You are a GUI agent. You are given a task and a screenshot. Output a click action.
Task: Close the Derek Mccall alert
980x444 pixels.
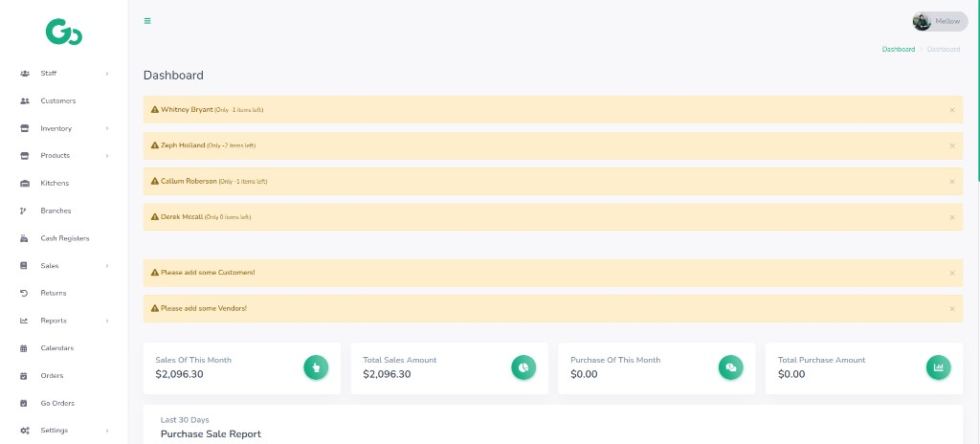click(952, 217)
